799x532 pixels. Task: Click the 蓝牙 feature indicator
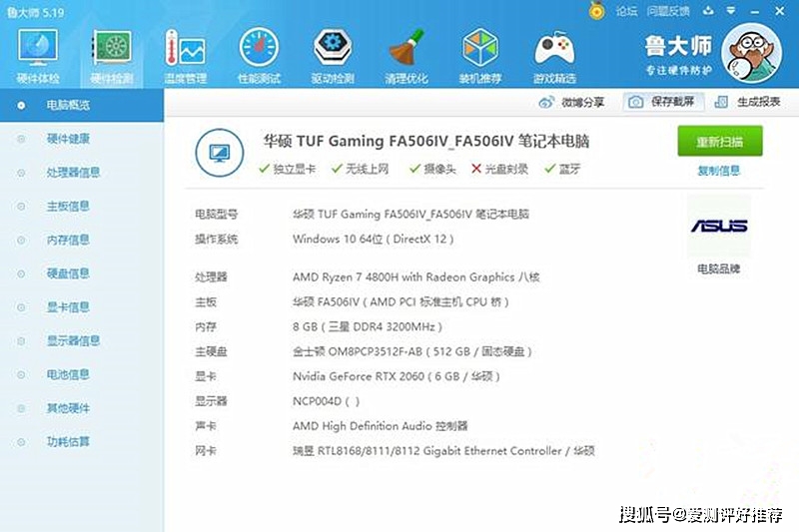click(x=562, y=169)
